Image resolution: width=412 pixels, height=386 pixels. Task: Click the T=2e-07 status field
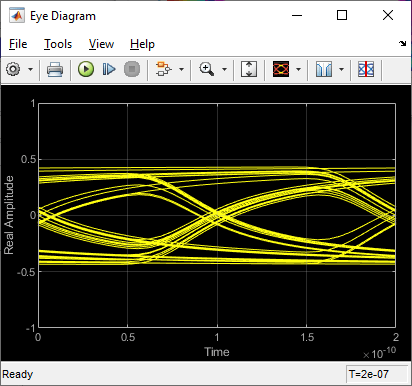(x=377, y=374)
